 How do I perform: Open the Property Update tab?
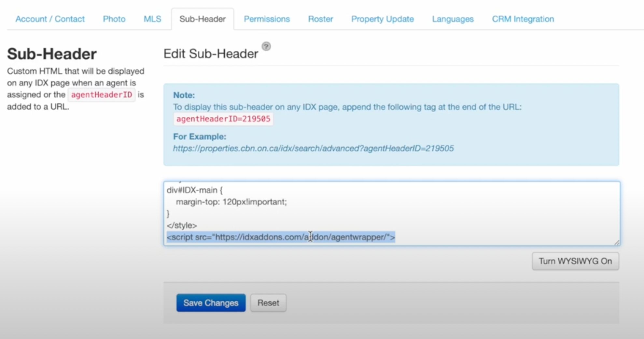click(382, 19)
